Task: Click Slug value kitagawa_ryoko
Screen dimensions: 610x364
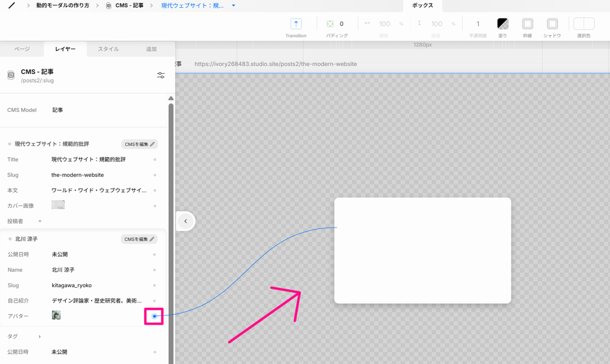Action: [x=72, y=285]
